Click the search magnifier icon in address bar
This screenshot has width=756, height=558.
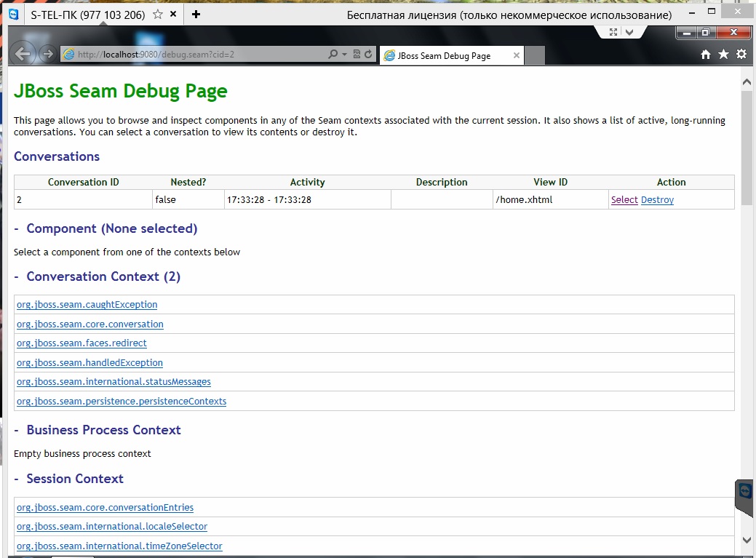click(333, 55)
